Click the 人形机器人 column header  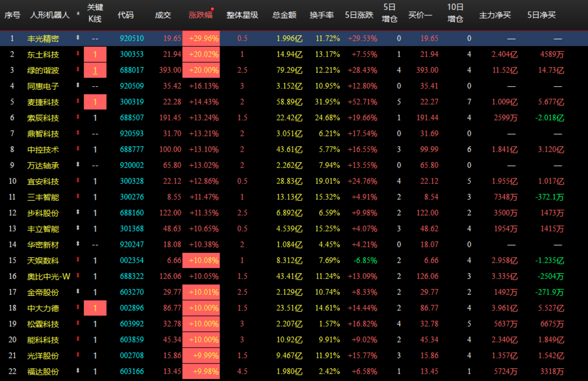pyautogui.click(x=50, y=15)
